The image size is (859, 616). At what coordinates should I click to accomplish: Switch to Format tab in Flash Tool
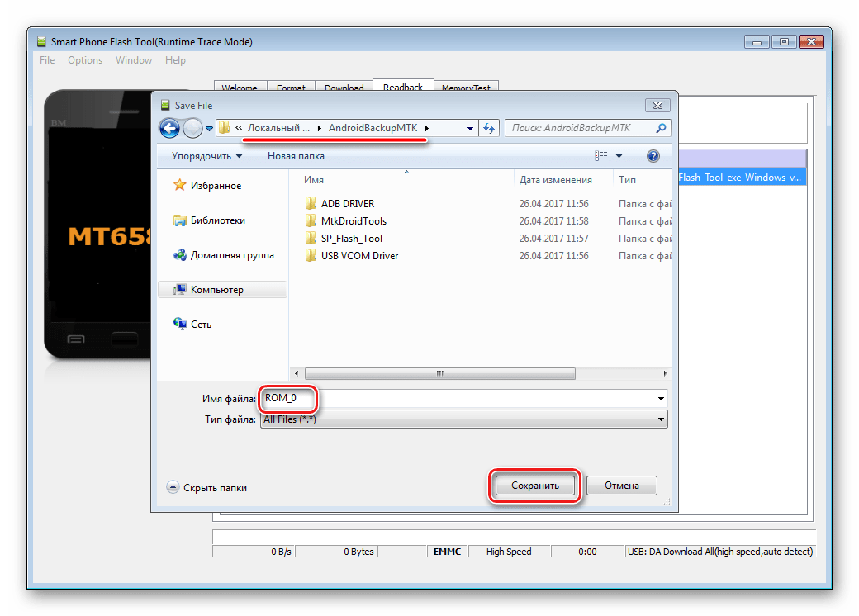291,87
